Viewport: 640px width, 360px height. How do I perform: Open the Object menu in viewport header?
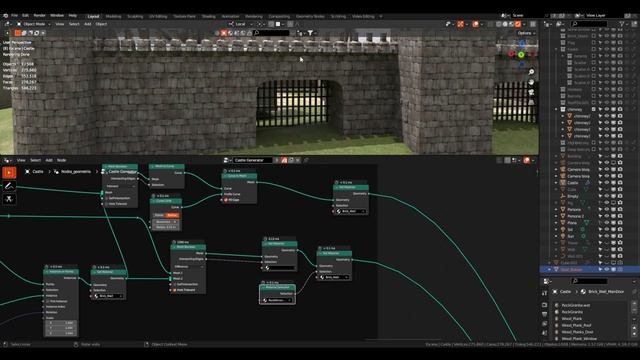coord(101,24)
